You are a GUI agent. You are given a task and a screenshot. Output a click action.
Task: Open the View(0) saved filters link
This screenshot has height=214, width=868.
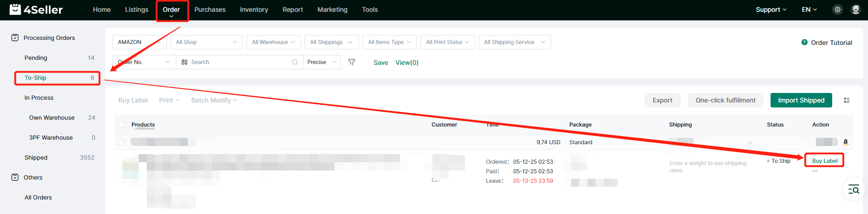pos(407,63)
